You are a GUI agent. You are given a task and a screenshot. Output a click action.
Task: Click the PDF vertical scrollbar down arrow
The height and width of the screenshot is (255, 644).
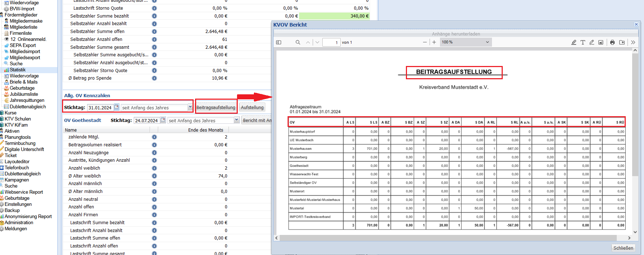coord(635,232)
